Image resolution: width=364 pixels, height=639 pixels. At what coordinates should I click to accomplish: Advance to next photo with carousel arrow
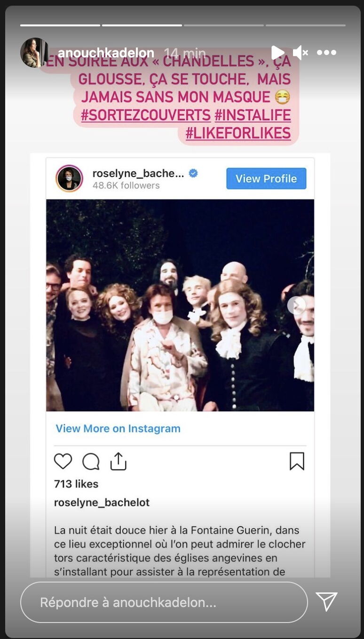(x=296, y=305)
